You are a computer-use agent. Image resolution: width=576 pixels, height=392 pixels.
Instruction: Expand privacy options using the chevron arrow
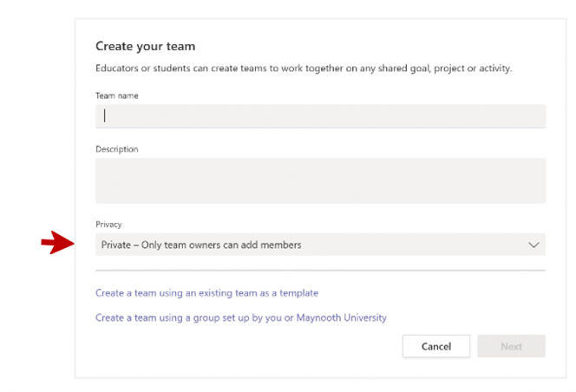coord(533,245)
